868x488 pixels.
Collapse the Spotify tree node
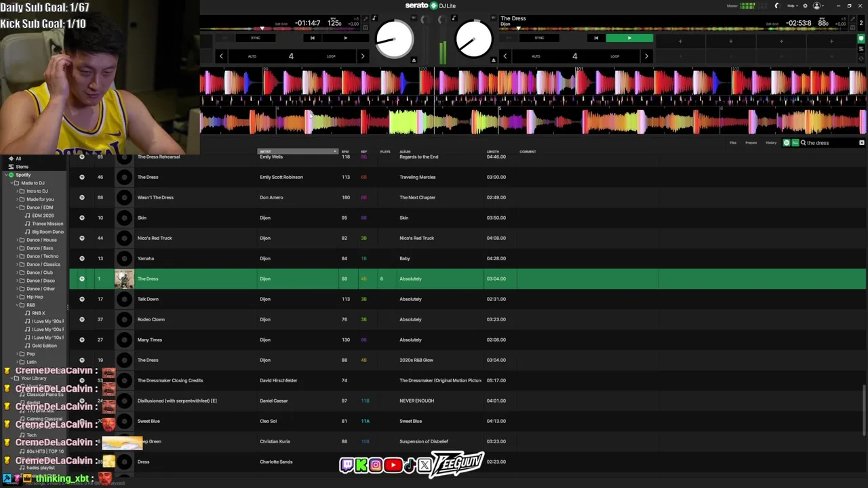click(5, 175)
